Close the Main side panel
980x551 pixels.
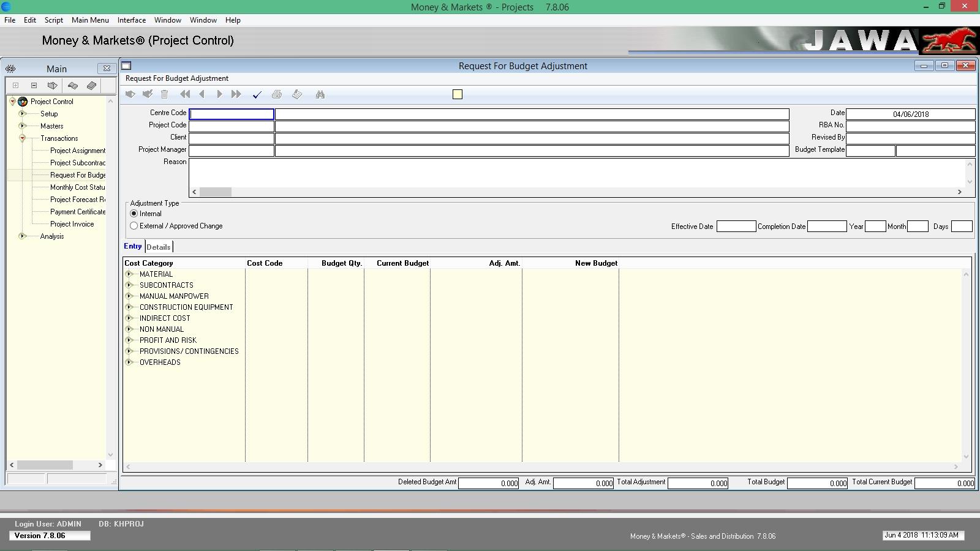tap(107, 68)
